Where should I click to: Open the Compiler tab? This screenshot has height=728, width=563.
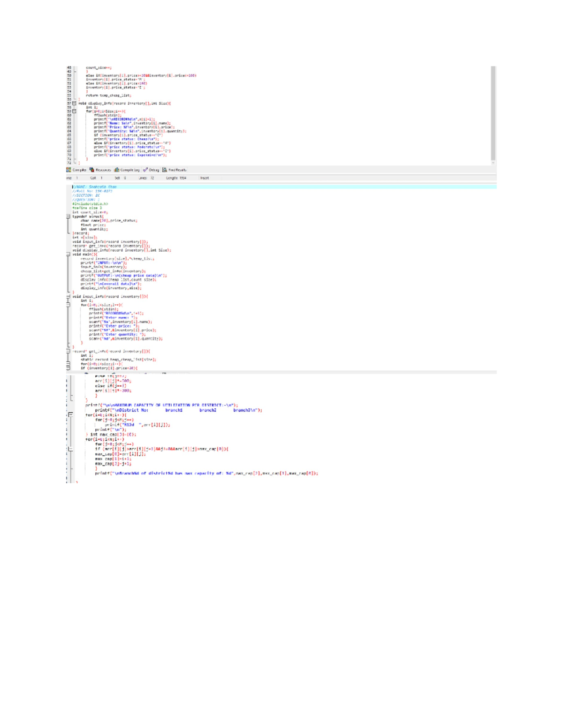(x=76, y=170)
